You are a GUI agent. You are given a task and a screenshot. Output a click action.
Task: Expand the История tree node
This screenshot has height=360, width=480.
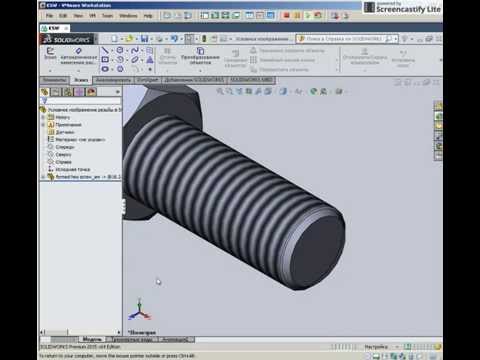[x=43, y=117]
